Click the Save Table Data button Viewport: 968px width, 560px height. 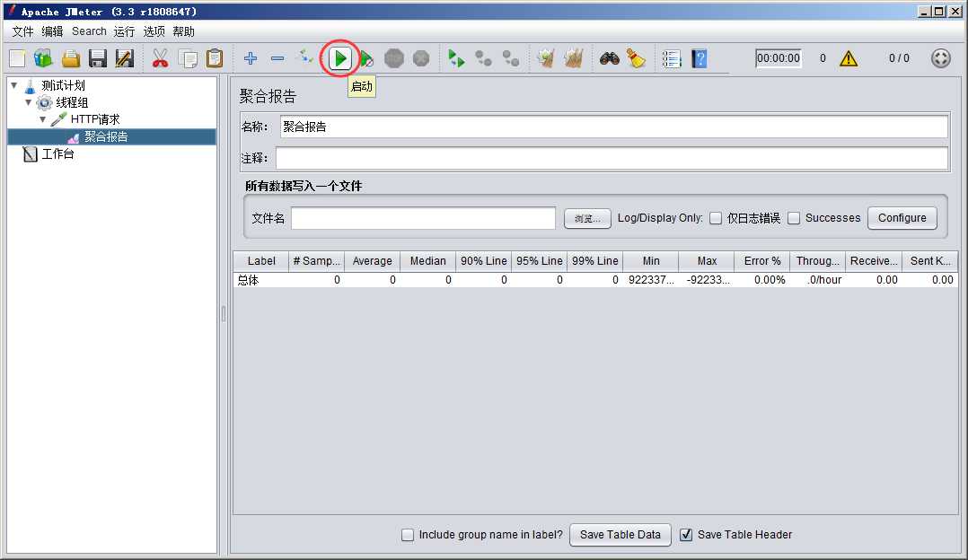[620, 535]
